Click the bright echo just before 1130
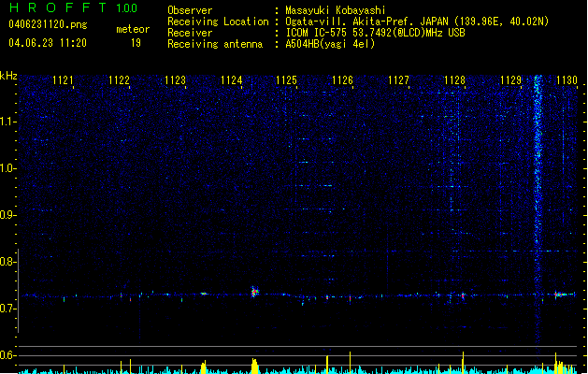Image resolution: width=588 pixels, height=374 pixels. [565, 295]
